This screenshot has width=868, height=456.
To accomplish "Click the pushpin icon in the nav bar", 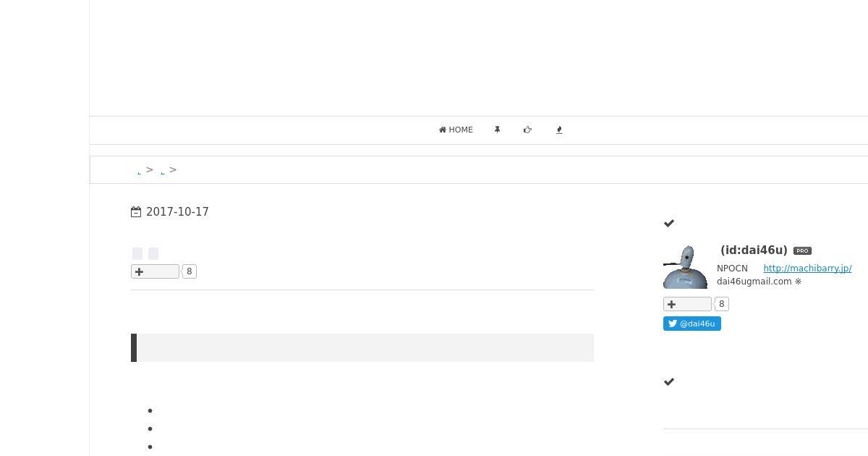I will [497, 130].
